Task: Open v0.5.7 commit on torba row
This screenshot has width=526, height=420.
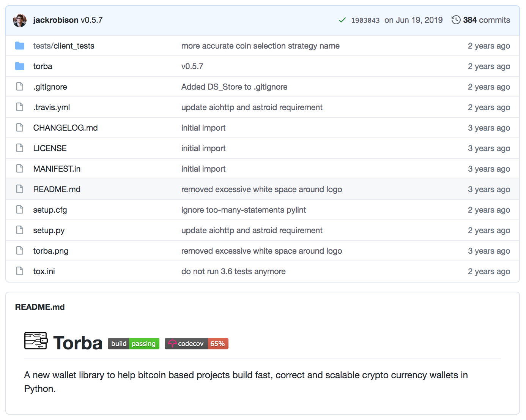Action: [x=192, y=66]
